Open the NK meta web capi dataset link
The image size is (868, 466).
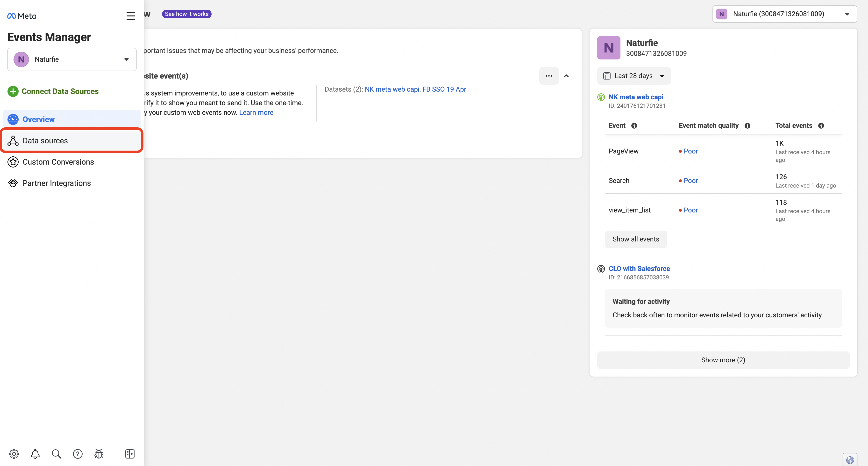(x=392, y=89)
